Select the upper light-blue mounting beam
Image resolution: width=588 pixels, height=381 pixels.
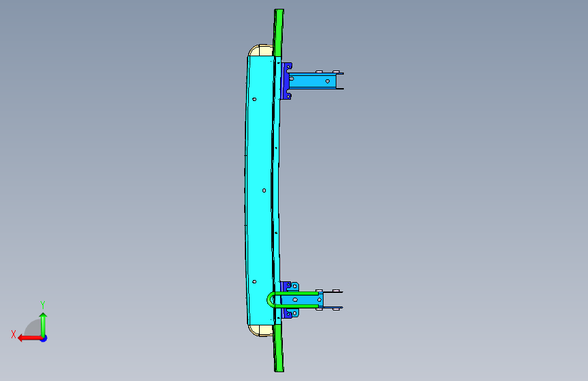pos(314,81)
